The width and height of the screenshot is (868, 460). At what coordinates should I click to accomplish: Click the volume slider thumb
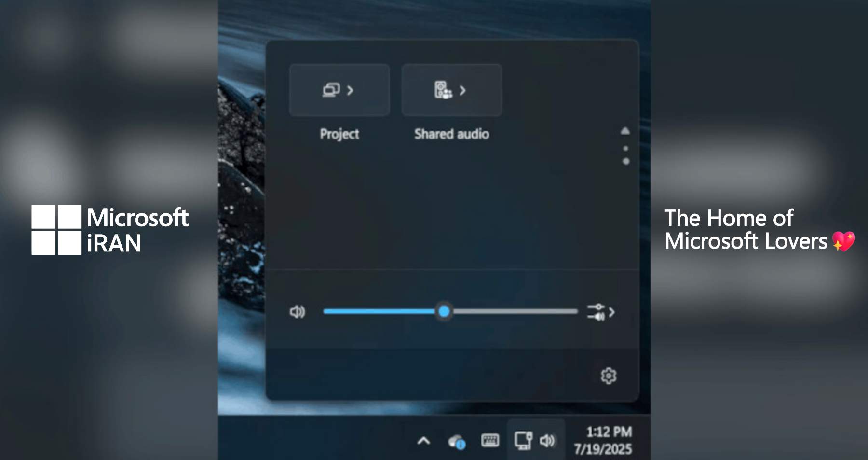[x=444, y=311]
